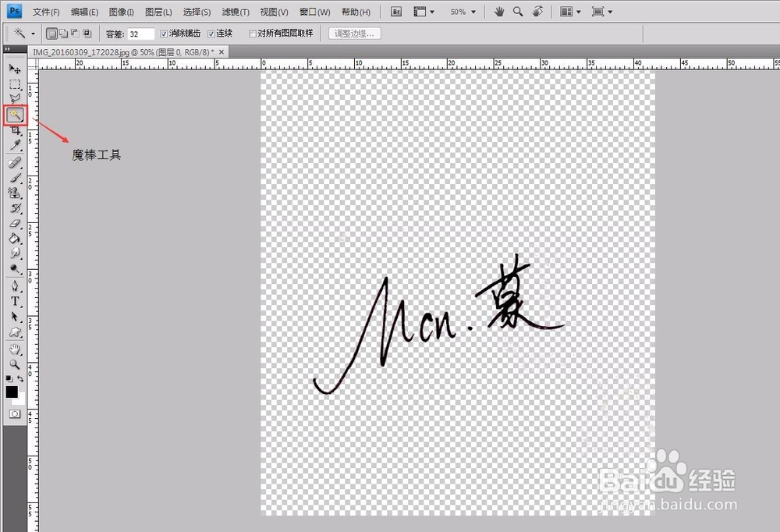Uncheck the 连续 contiguous option
This screenshot has height=532, width=780.
click(211, 34)
